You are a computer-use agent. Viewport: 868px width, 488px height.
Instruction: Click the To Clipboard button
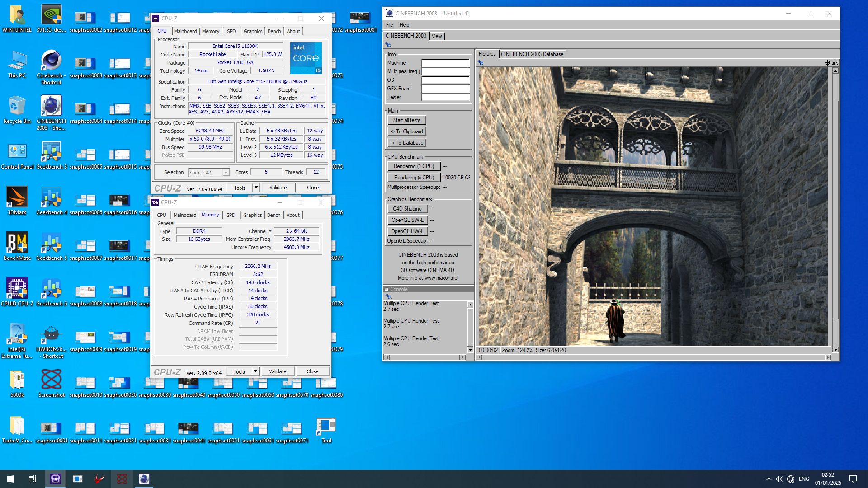(406, 131)
